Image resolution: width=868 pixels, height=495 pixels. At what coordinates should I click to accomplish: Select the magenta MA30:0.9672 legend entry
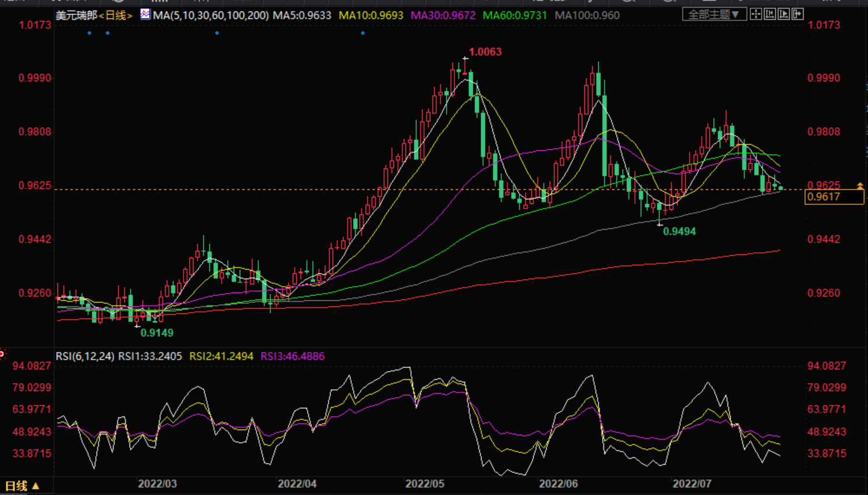point(443,15)
